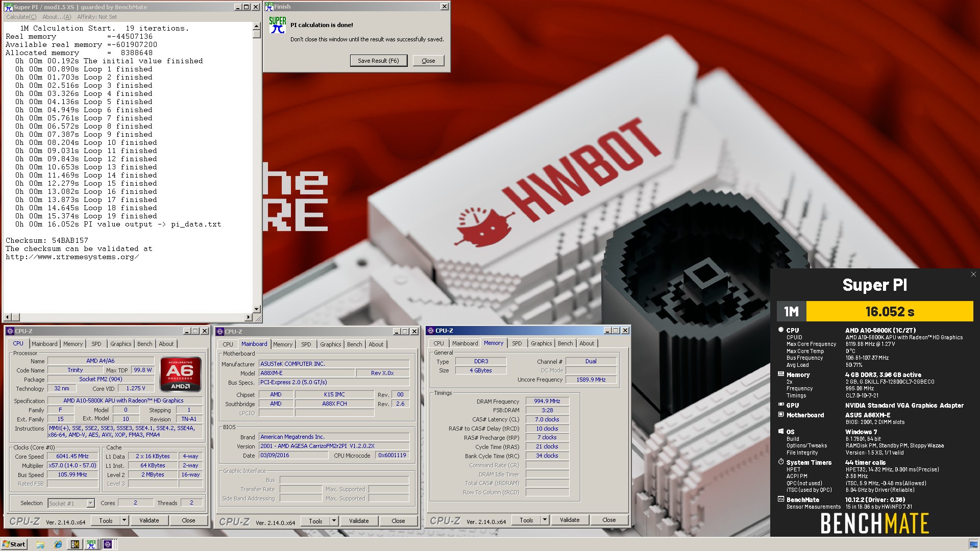
Task: Click Super PI horizontal scrollbar left arrow
Action: pos(7,317)
